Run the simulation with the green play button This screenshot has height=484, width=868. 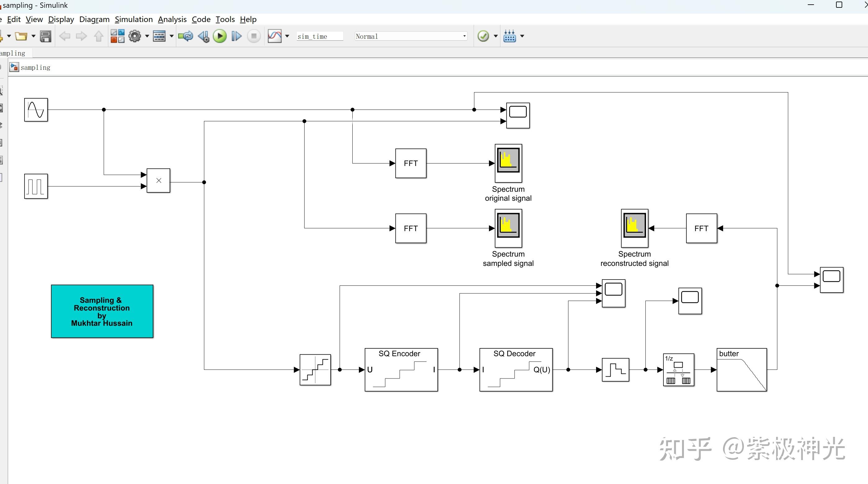[220, 36]
